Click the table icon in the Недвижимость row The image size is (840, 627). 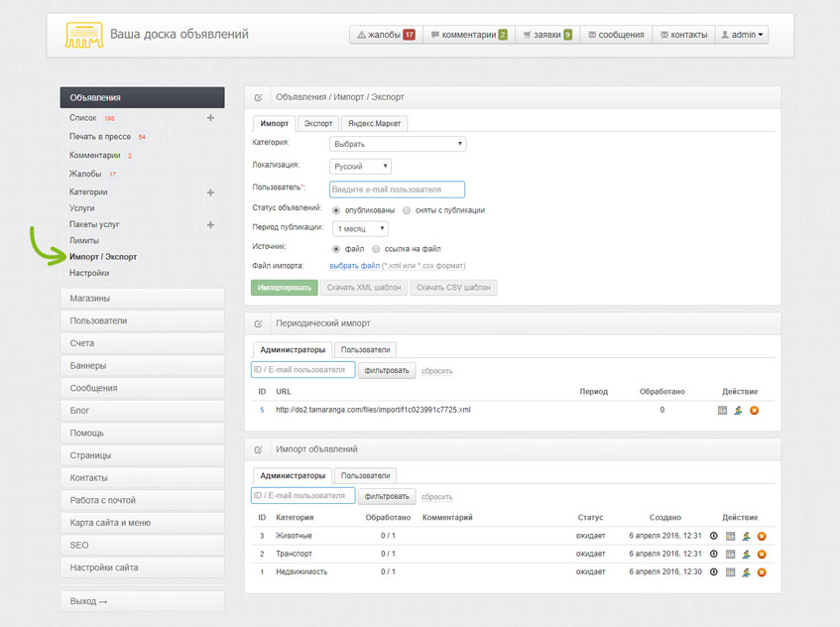[730, 572]
